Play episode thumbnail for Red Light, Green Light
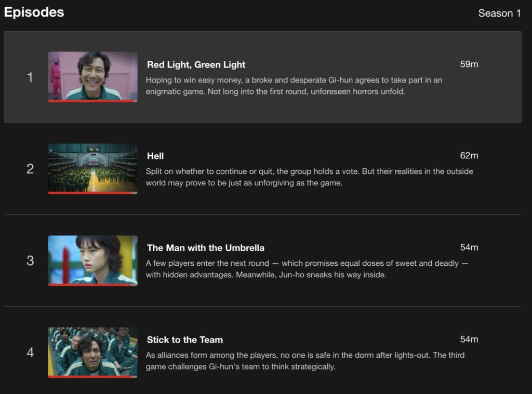This screenshot has height=394, width=532. point(92,77)
